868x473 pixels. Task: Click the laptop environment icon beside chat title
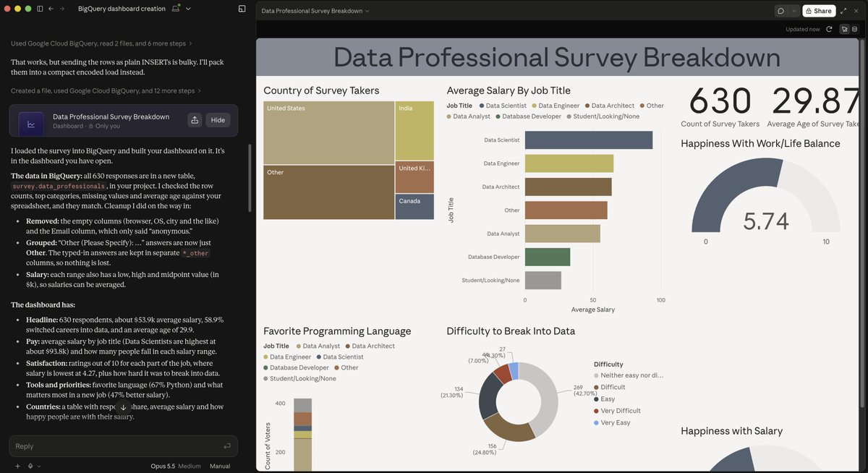[x=176, y=9]
